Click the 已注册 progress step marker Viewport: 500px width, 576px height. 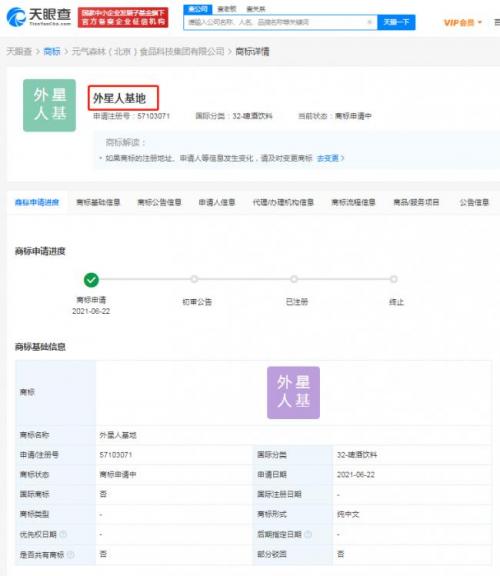[294, 279]
